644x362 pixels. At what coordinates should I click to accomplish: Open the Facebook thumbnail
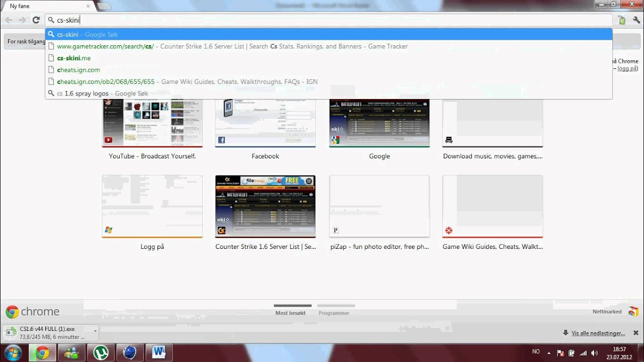point(265,123)
